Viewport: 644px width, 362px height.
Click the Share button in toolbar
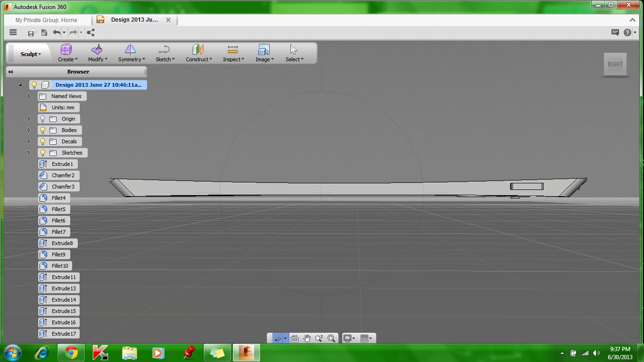coord(91,32)
